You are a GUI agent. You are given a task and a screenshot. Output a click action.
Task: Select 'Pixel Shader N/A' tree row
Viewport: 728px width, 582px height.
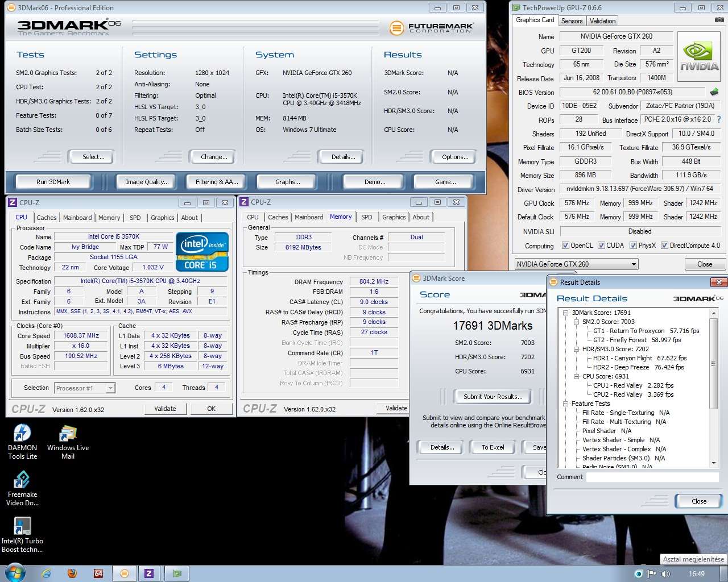click(x=607, y=431)
